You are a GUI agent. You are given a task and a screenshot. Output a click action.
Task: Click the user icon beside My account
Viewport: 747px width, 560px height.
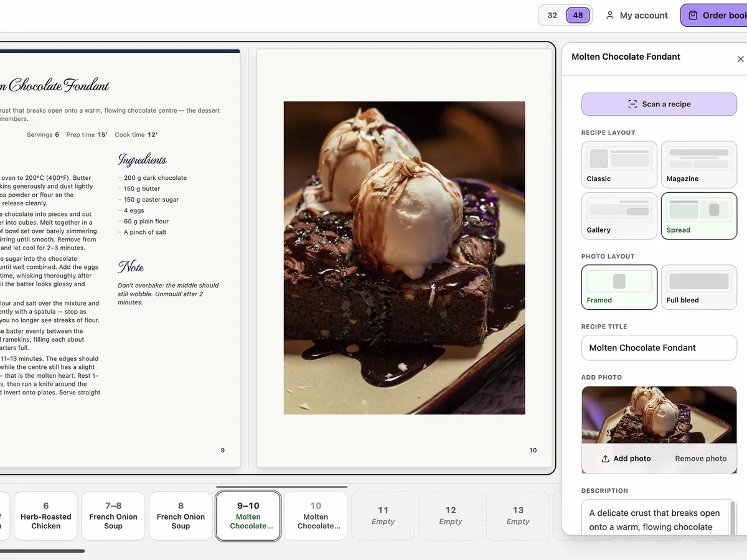(610, 16)
